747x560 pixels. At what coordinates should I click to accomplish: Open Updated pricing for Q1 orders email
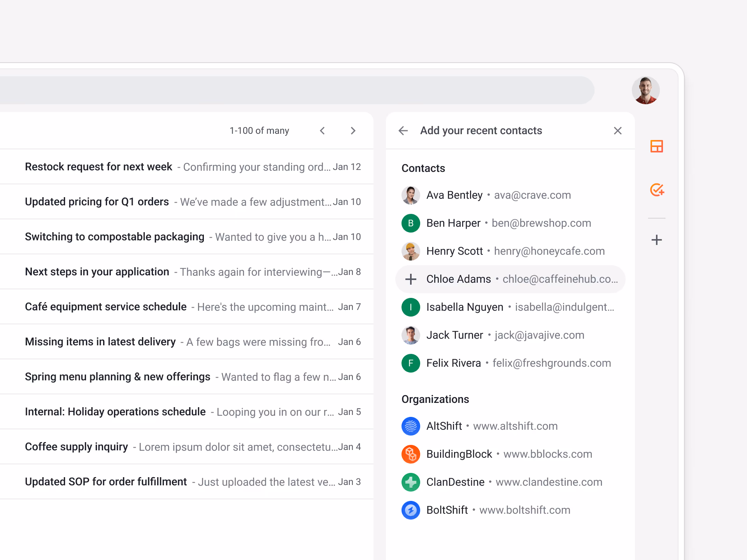point(187,202)
